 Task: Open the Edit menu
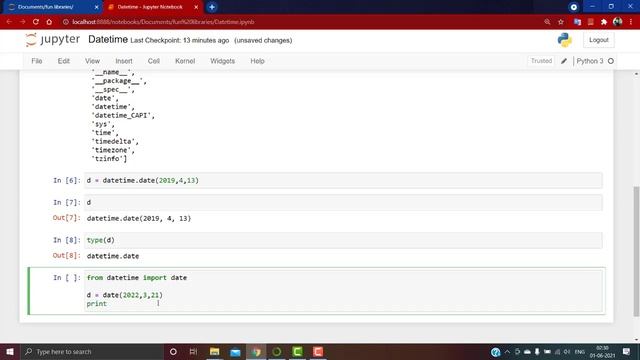[63, 61]
